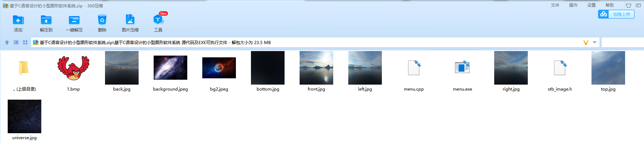Select the 1.bmp angry bird thumbnail

click(x=73, y=68)
